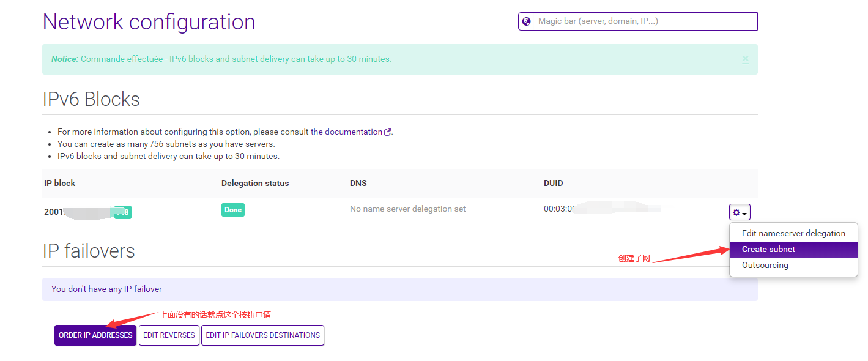
Task: Click the green Done status badge
Action: 233,210
